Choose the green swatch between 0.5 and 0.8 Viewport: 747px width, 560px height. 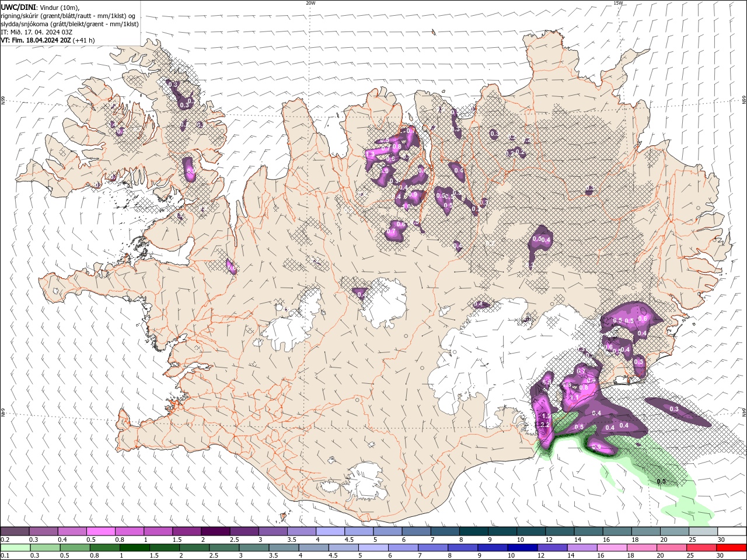tap(75, 548)
